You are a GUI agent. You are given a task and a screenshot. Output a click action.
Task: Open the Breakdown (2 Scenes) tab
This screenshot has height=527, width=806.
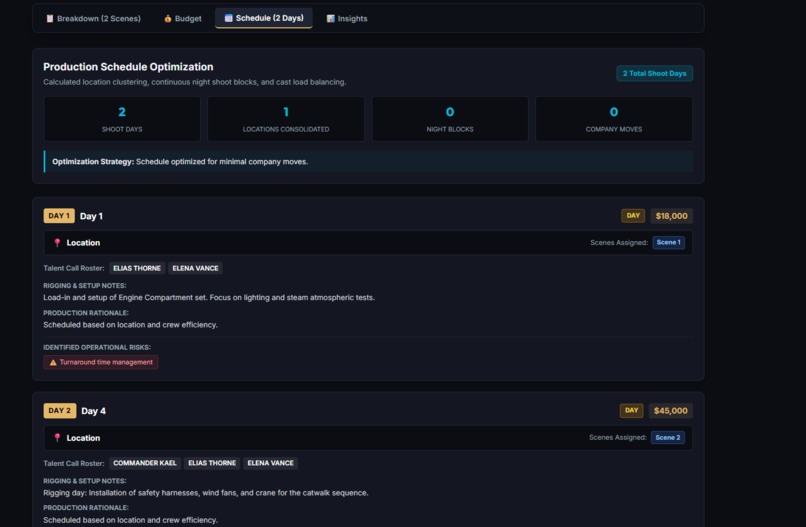pos(93,19)
